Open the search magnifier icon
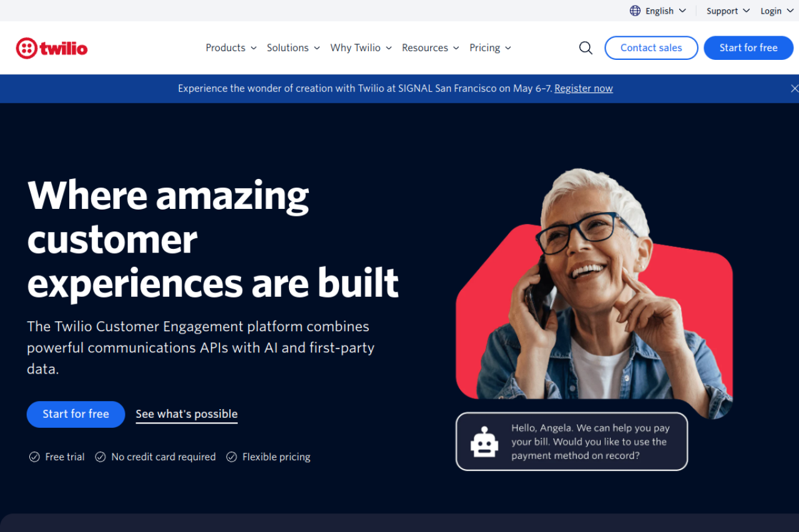The height and width of the screenshot is (532, 799). coord(586,48)
